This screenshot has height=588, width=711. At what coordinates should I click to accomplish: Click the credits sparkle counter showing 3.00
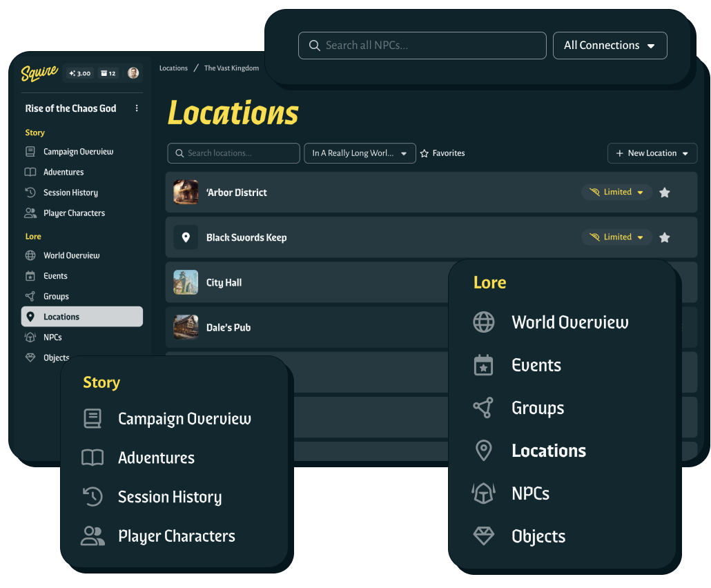(80, 73)
